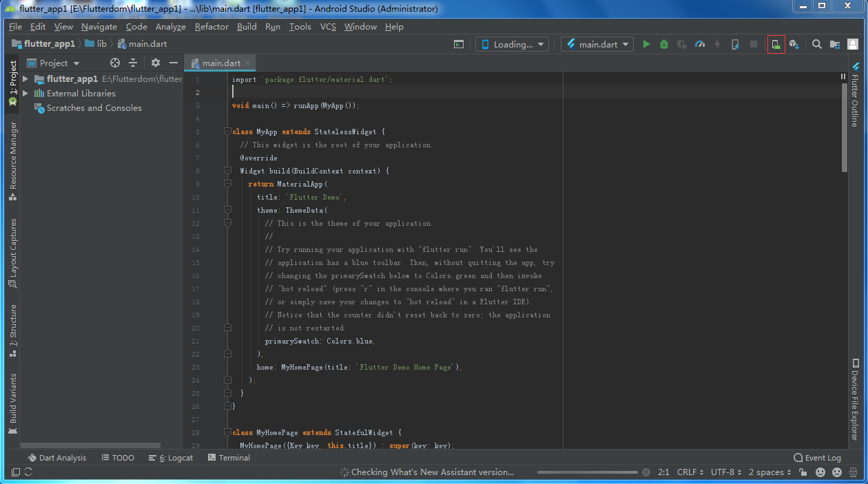Open the Refactor menu
868x484 pixels.
pos(211,27)
